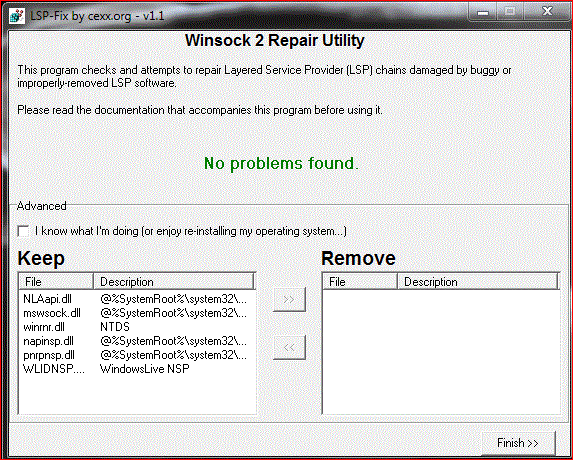This screenshot has width=573, height=460.
Task: Click the maximize button of LSP-Fix window
Action: (510, 12)
